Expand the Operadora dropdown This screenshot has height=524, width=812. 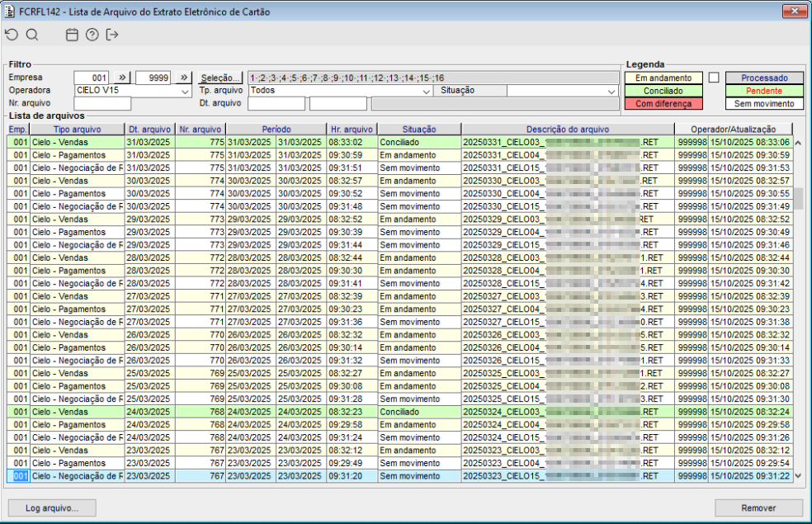[186, 91]
